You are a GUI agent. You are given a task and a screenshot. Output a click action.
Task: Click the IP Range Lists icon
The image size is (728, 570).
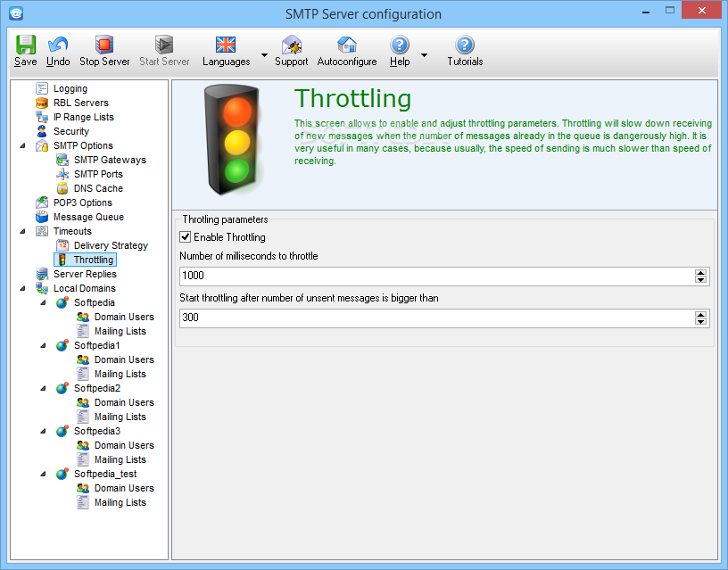[42, 117]
